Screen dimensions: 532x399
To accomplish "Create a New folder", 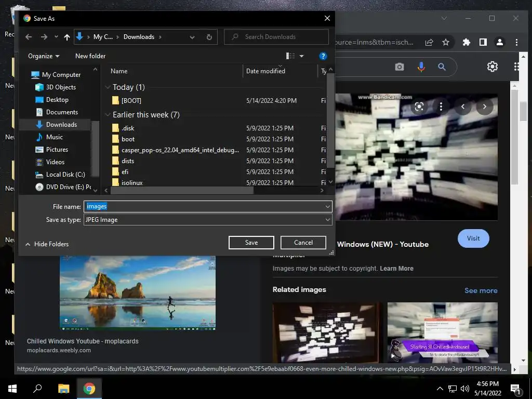I will pos(90,56).
